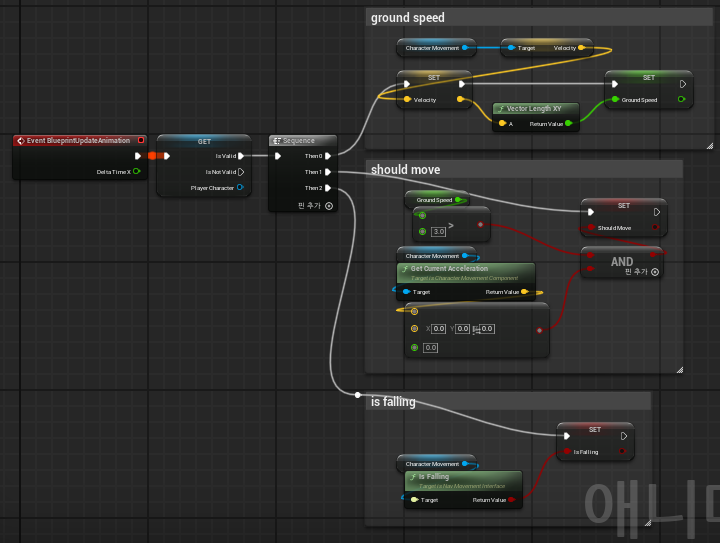The image size is (720, 543).
Task: Edit the tolerance 0.0 float field
Action: pos(430,348)
